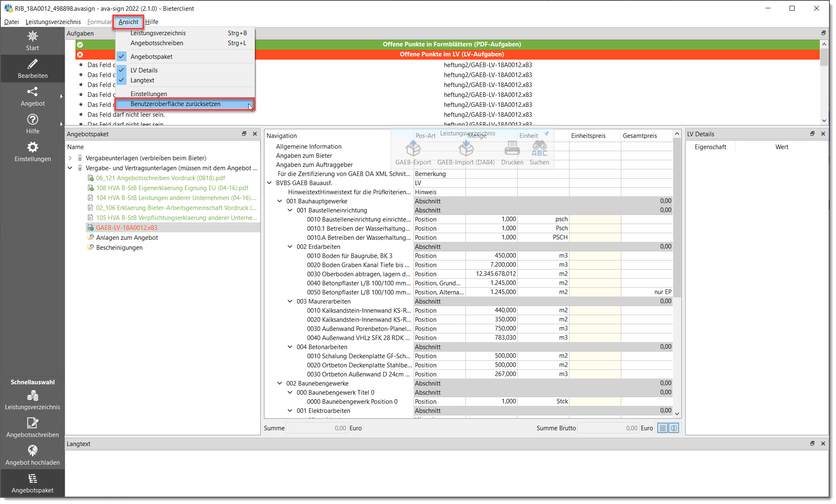Open the Start sidebar item
Screen dimensions: 836x504
[32, 41]
